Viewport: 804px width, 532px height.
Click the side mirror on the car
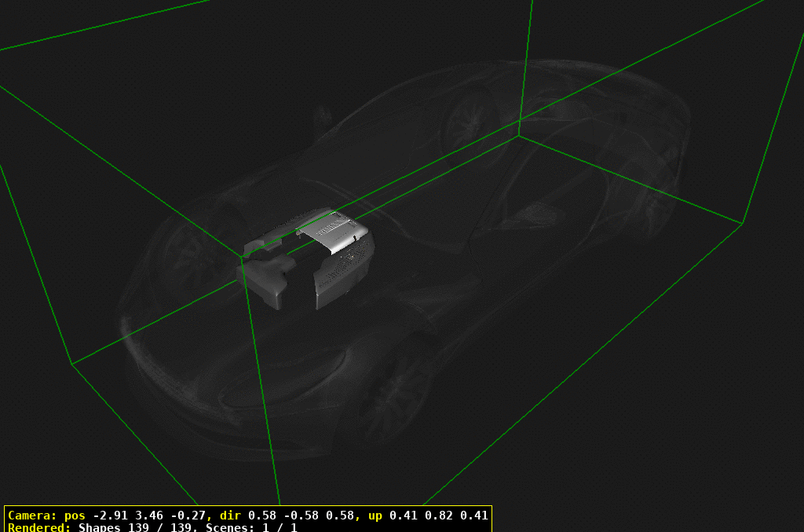tap(323, 118)
